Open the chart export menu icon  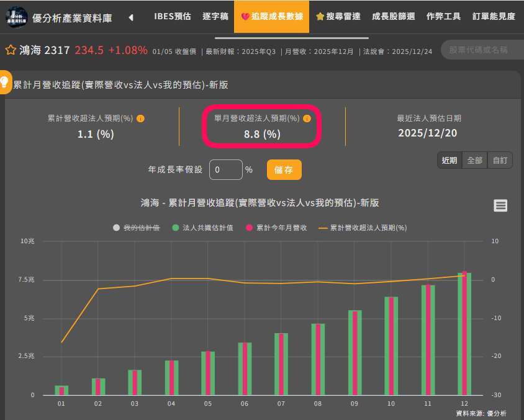coord(500,205)
